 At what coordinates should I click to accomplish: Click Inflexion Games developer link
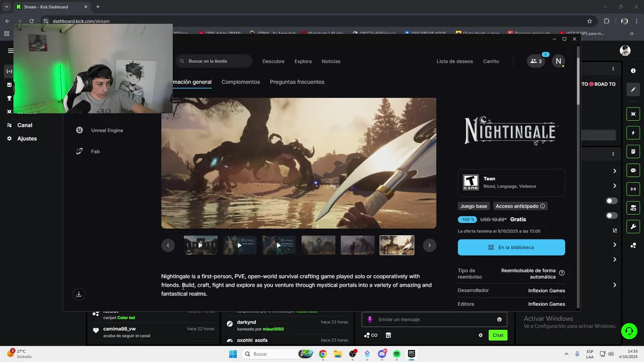click(546, 291)
